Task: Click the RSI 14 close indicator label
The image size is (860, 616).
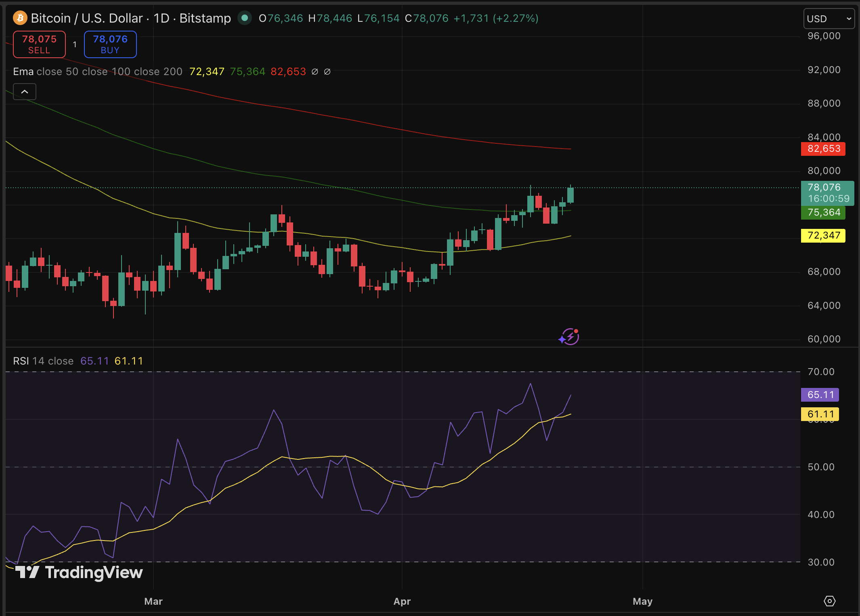Action: (x=42, y=360)
